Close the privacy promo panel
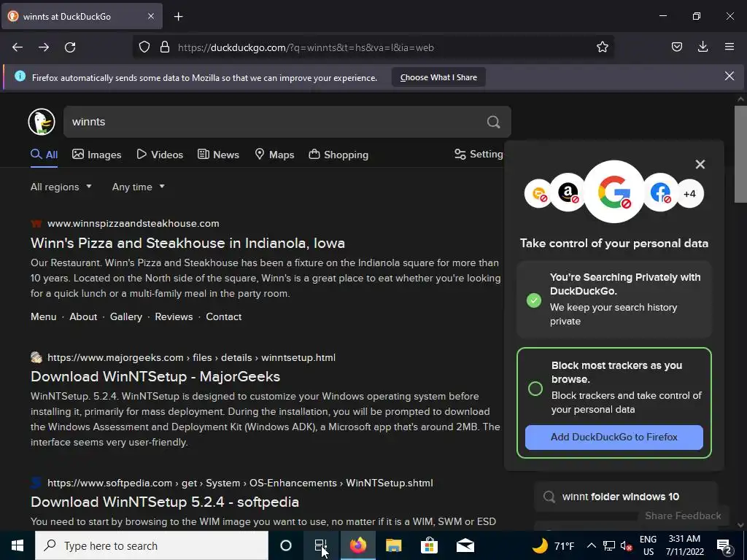The image size is (747, 560). [700, 164]
